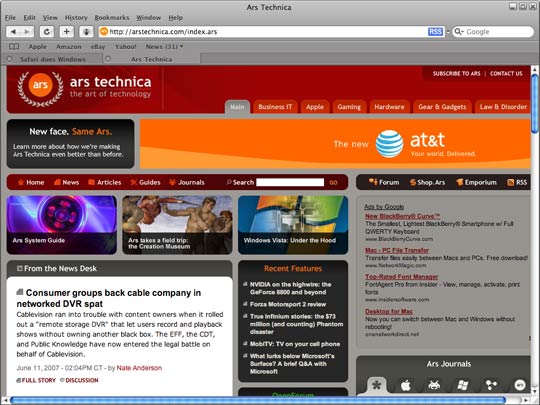Click the RSS badge in the address bar
Image resolution: width=540 pixels, height=405 pixels.
pos(435,32)
